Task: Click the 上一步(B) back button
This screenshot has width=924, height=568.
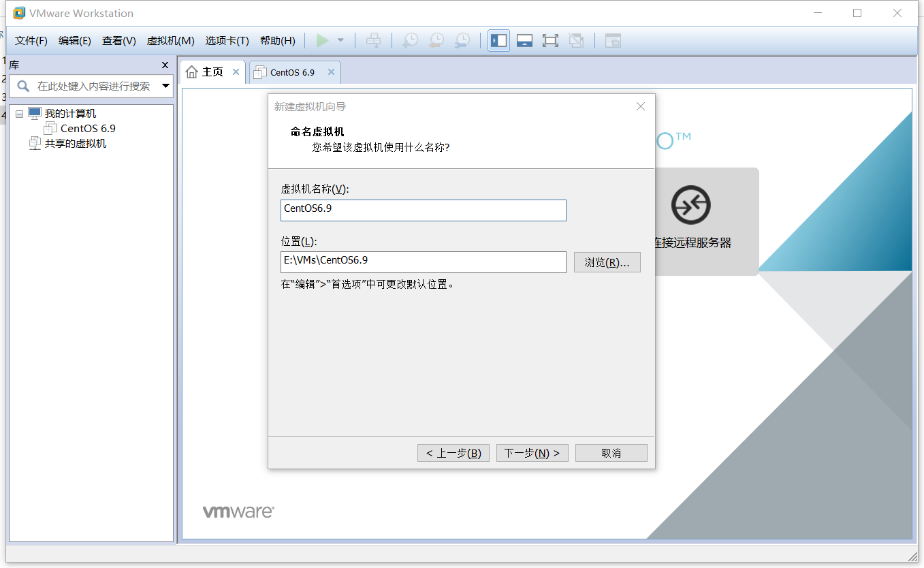Action: click(x=453, y=453)
